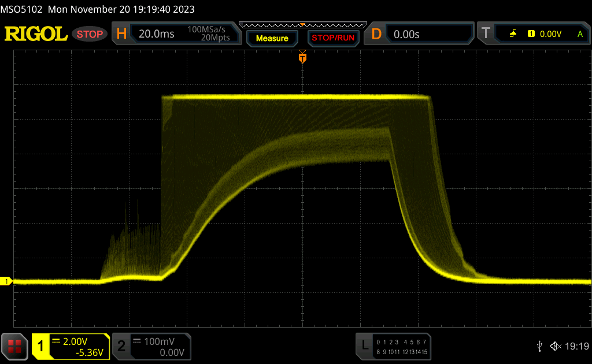Toggle channel 1 on or off

(40, 346)
